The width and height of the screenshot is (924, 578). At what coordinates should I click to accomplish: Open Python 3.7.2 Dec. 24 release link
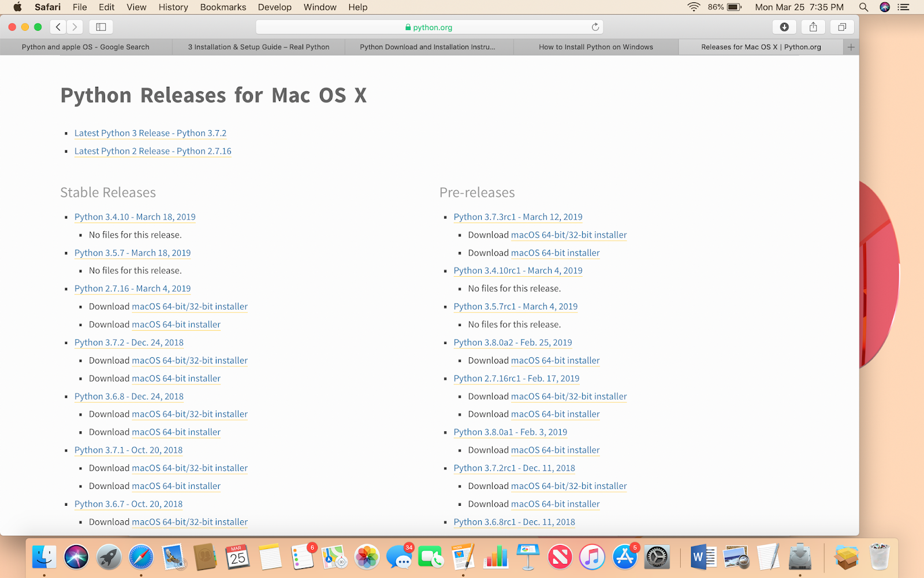coord(129,342)
